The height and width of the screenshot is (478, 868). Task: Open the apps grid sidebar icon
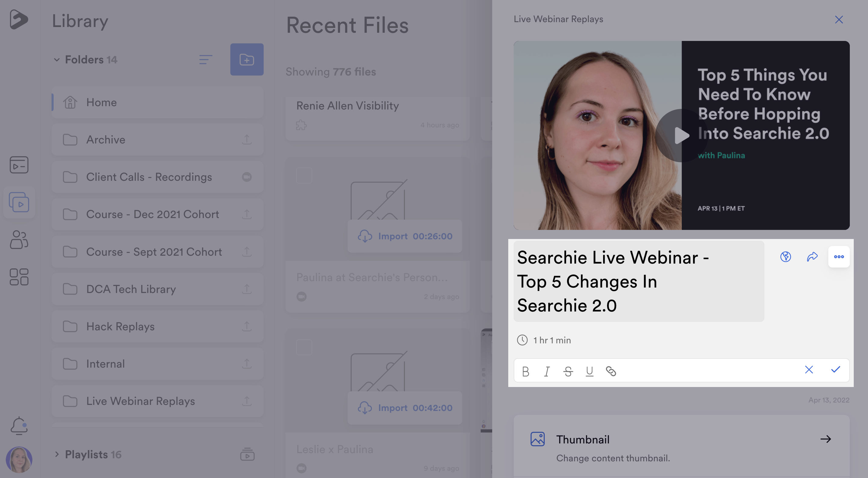pos(19,277)
